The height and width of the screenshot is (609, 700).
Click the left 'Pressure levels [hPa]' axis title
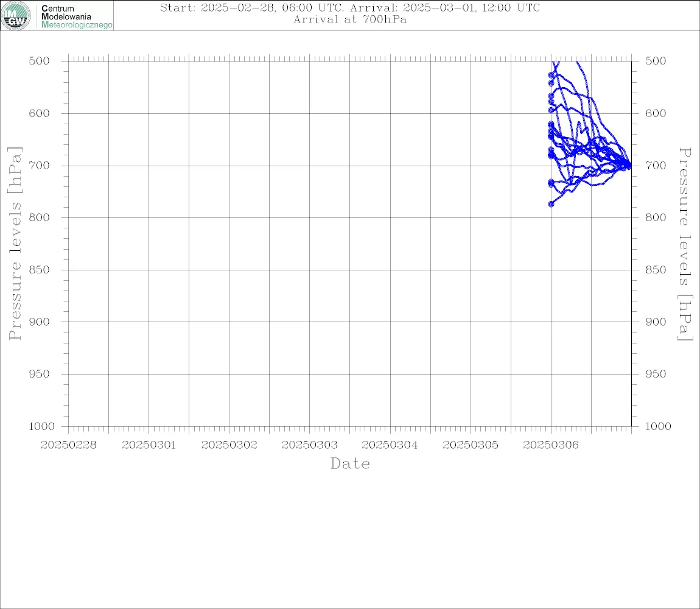(x=15, y=244)
